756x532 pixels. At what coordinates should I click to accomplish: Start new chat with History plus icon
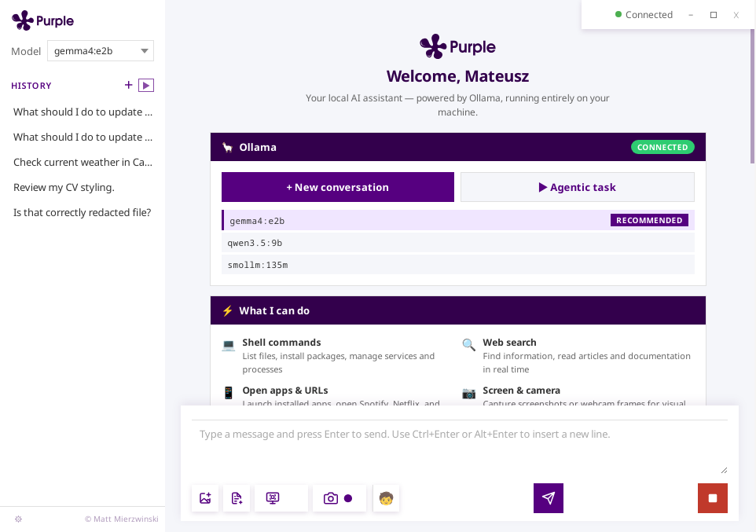128,86
